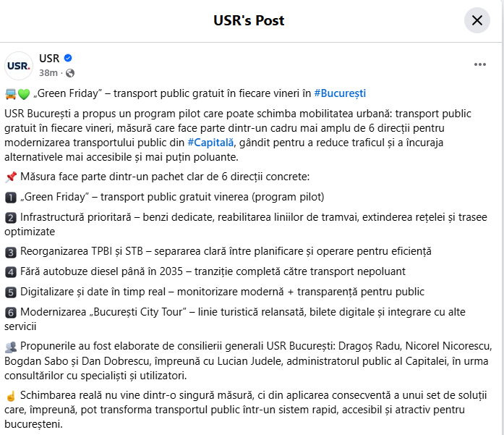Click the keycap 1 emoji before Green Friday

point(10,197)
